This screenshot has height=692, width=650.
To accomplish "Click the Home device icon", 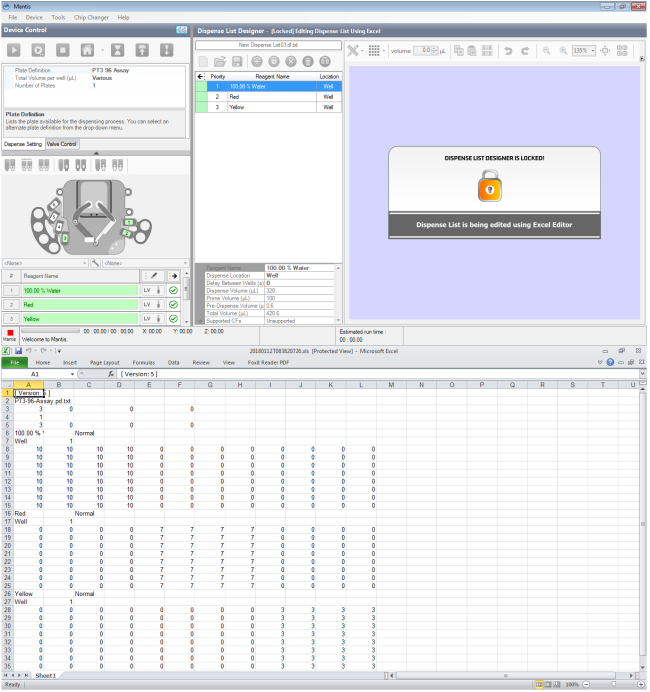I will (88, 49).
